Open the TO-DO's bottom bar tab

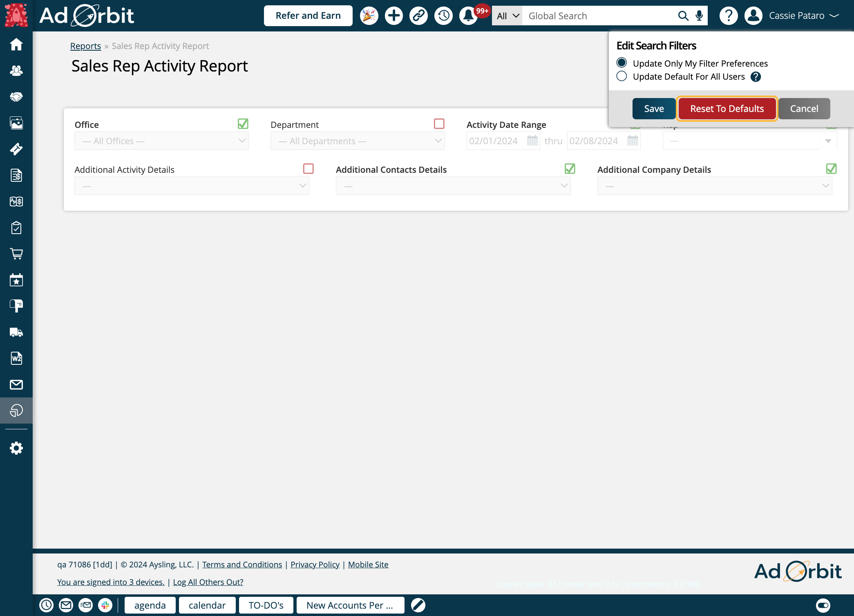coord(266,605)
